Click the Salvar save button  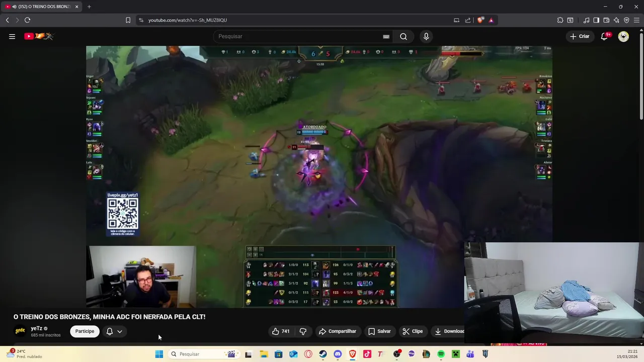tap(379, 331)
